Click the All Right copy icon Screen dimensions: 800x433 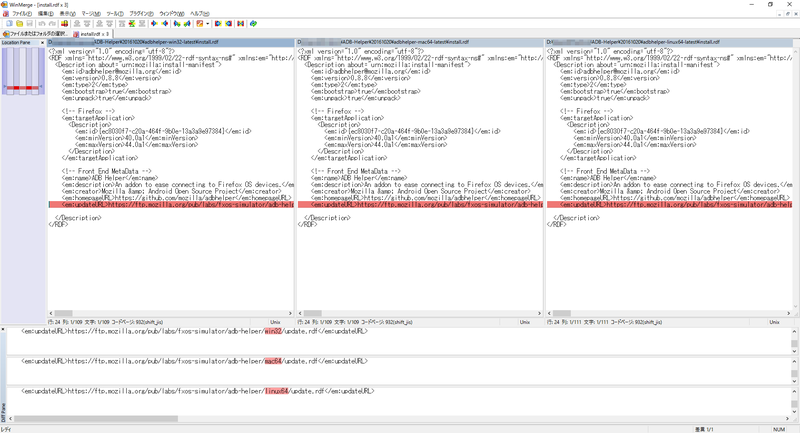point(218,23)
